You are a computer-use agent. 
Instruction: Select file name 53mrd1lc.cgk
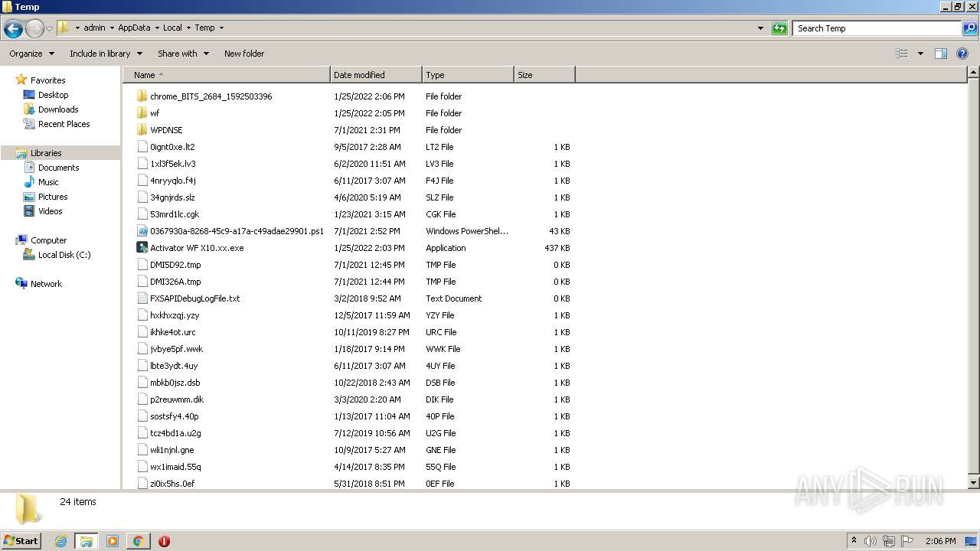click(x=175, y=214)
